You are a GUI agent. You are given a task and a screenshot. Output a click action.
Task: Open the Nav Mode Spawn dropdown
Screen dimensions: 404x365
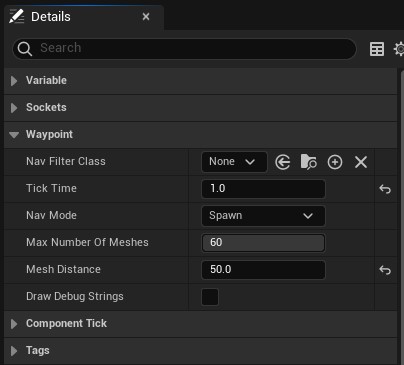[x=263, y=216]
